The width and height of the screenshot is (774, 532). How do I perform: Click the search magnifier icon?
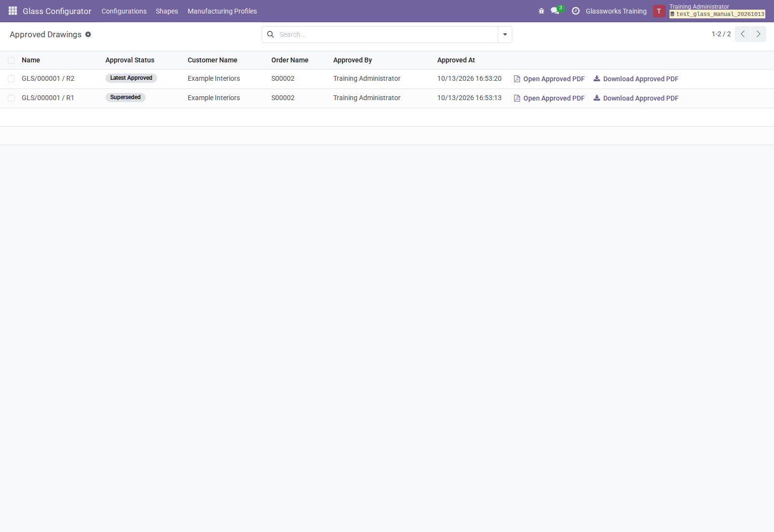pyautogui.click(x=270, y=34)
